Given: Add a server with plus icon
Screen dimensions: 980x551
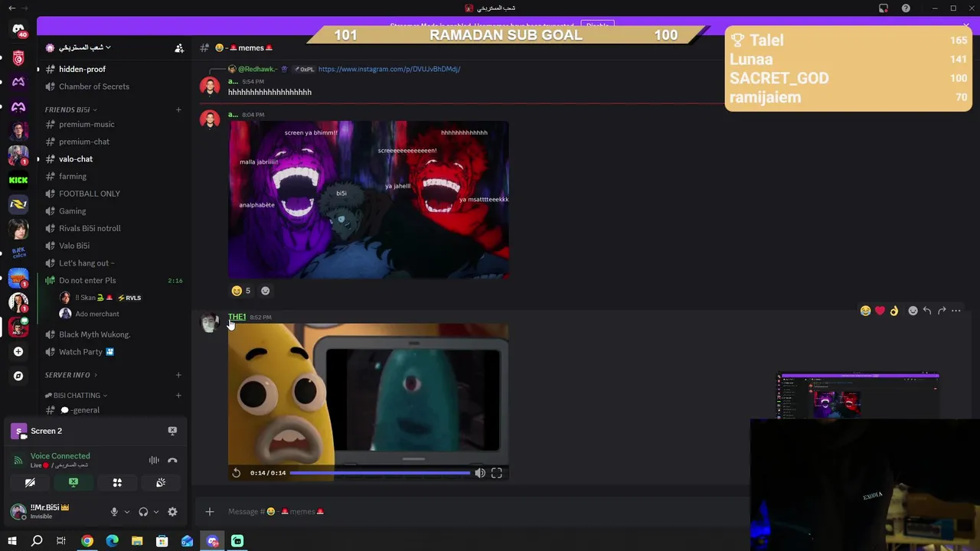Looking at the screenshot, I should pyautogui.click(x=18, y=351).
